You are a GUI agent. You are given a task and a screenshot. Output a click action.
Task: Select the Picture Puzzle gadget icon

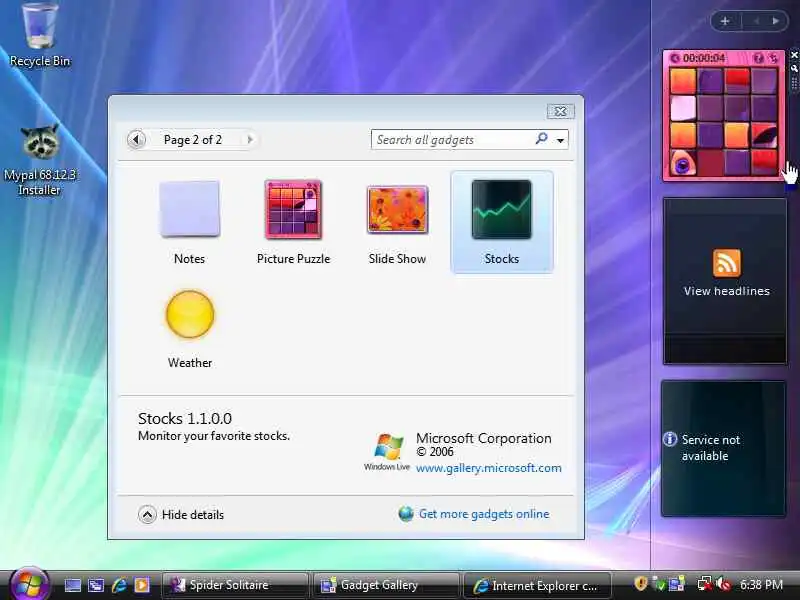click(x=293, y=209)
